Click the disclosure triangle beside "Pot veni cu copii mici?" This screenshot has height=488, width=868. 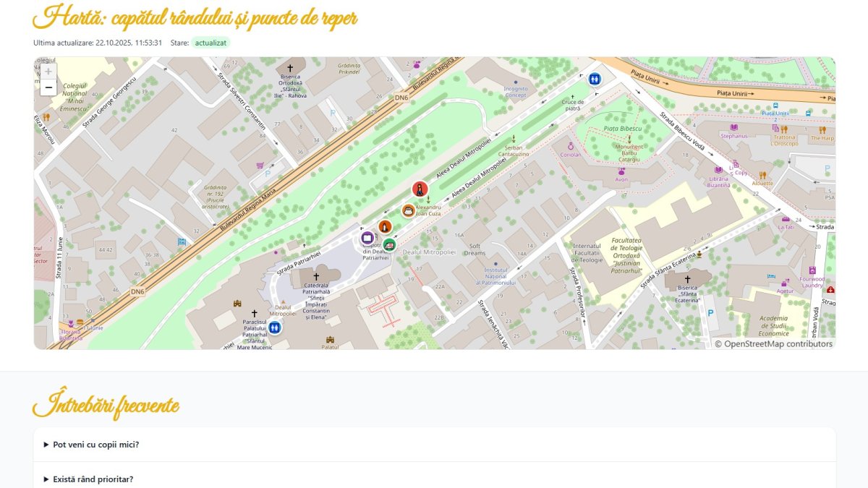[x=47, y=445]
